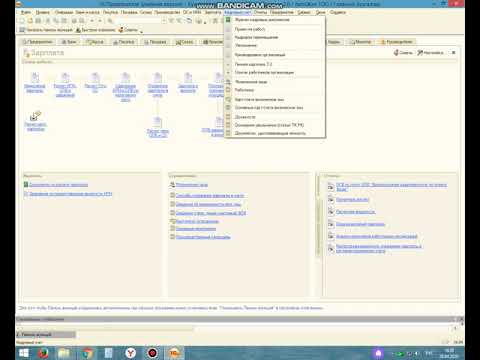The height and width of the screenshot is (360, 480).
Task: Click the Bandicam recording icon in taskbar
Action: click(x=152, y=353)
